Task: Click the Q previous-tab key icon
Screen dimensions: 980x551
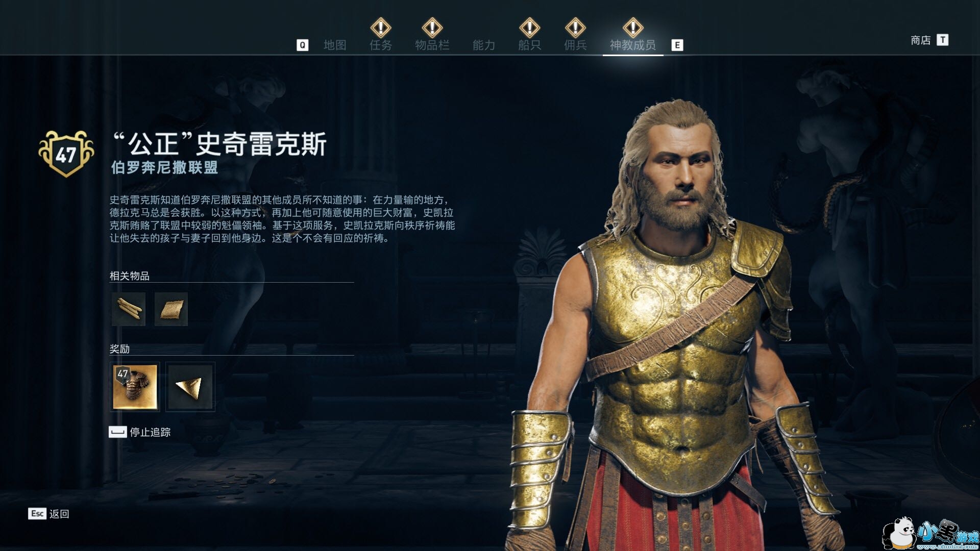Action: pyautogui.click(x=302, y=45)
